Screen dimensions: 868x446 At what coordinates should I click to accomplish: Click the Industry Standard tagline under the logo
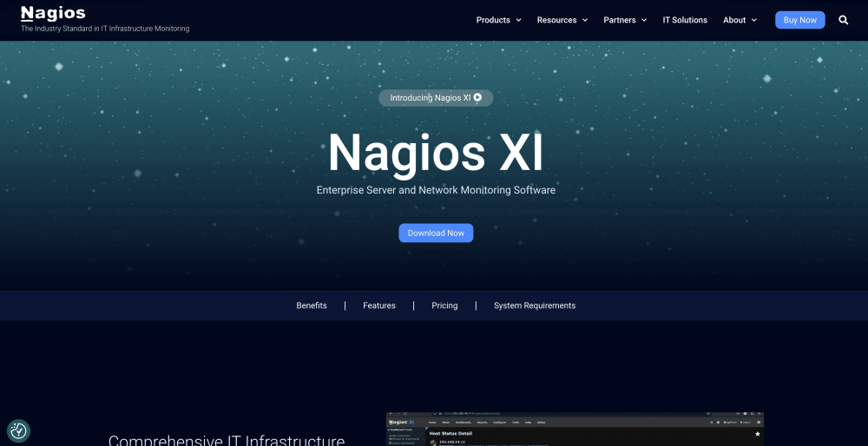(105, 29)
